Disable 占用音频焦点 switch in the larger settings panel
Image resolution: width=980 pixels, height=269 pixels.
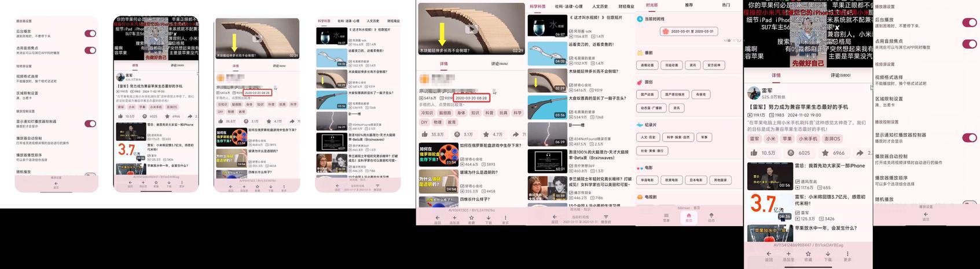click(x=969, y=44)
